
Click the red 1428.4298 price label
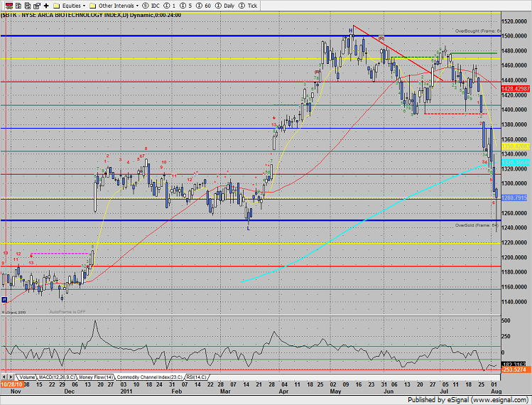pos(516,89)
